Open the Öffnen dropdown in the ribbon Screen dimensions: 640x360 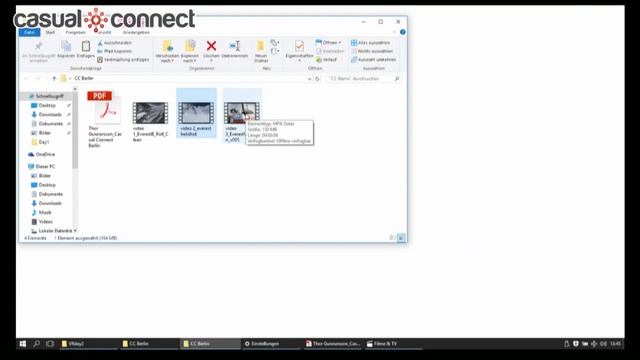pyautogui.click(x=328, y=42)
